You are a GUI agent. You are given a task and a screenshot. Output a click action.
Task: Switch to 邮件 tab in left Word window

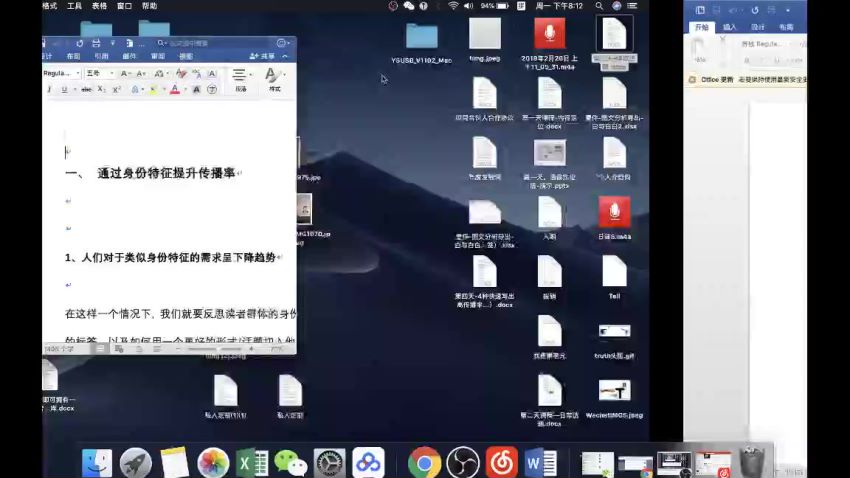pyautogui.click(x=129, y=56)
